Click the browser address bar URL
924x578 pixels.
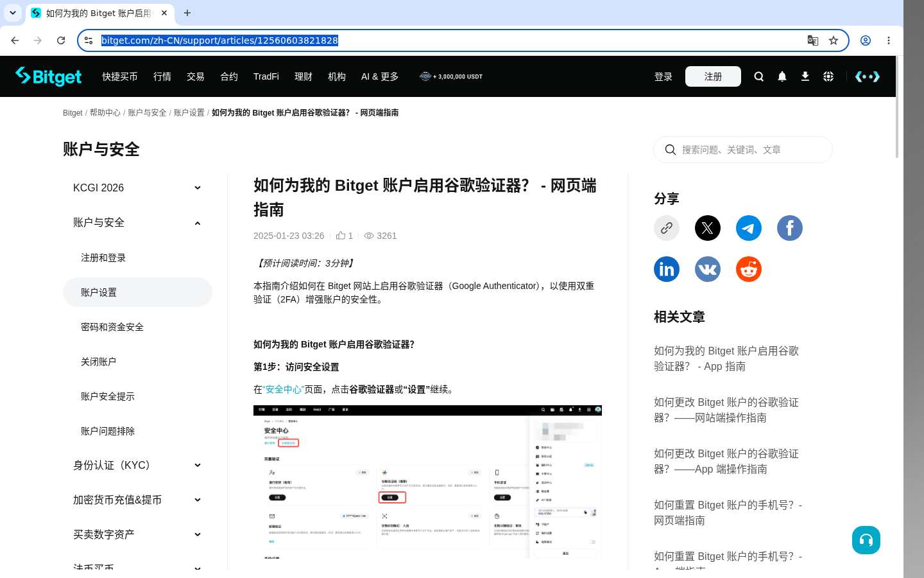(x=219, y=40)
